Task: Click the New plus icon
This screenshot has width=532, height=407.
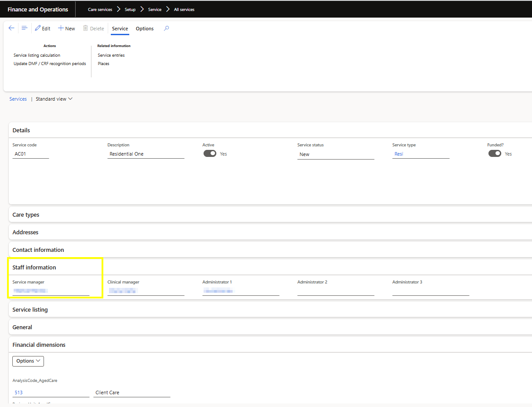Action: pos(61,28)
